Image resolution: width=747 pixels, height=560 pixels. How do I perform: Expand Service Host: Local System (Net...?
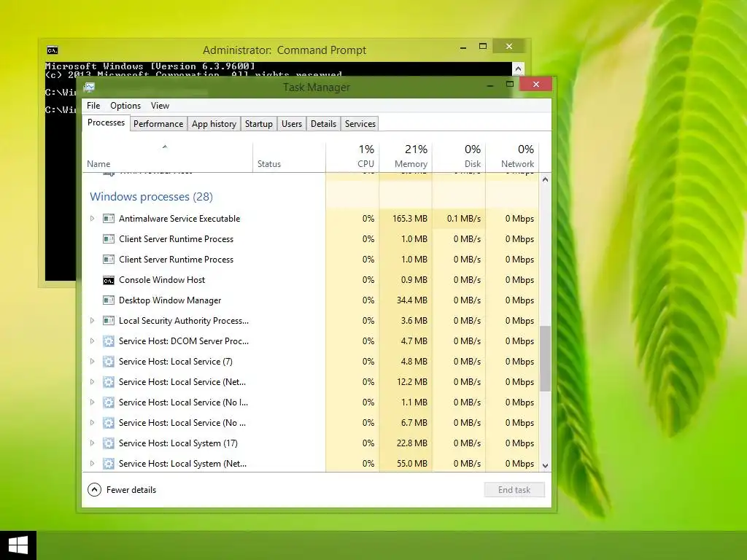pyautogui.click(x=93, y=464)
